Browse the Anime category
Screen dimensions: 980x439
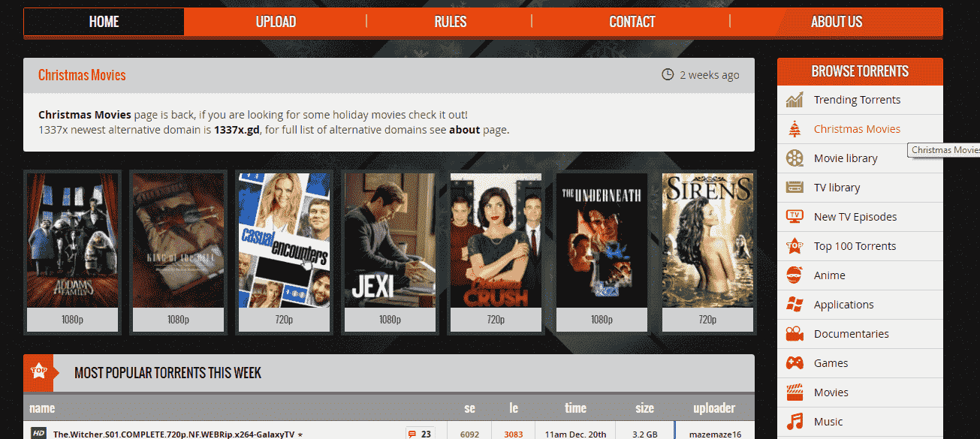pyautogui.click(x=829, y=275)
